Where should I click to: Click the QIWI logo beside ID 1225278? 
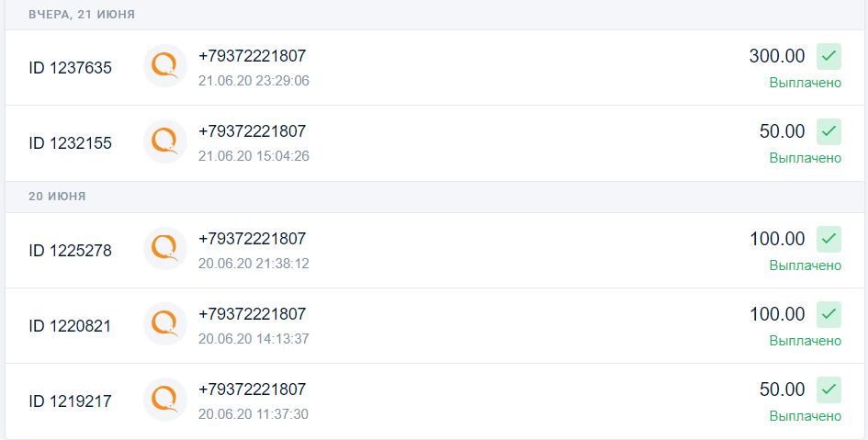pos(165,249)
